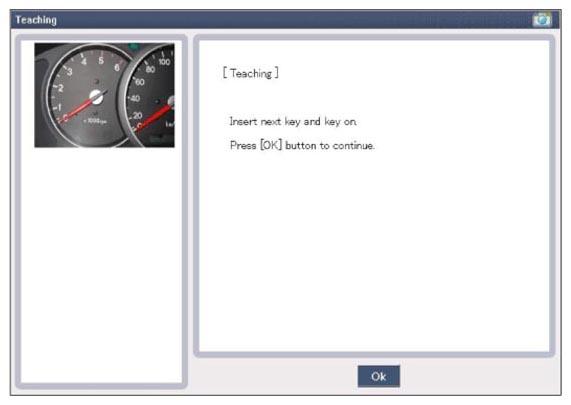Click the [ Teaching ] heading text
Viewport: 571px width, 405px height.
click(251, 73)
